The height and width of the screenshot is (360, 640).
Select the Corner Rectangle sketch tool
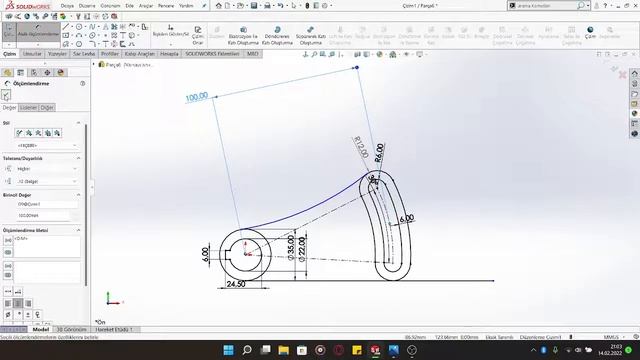[x=66, y=36]
